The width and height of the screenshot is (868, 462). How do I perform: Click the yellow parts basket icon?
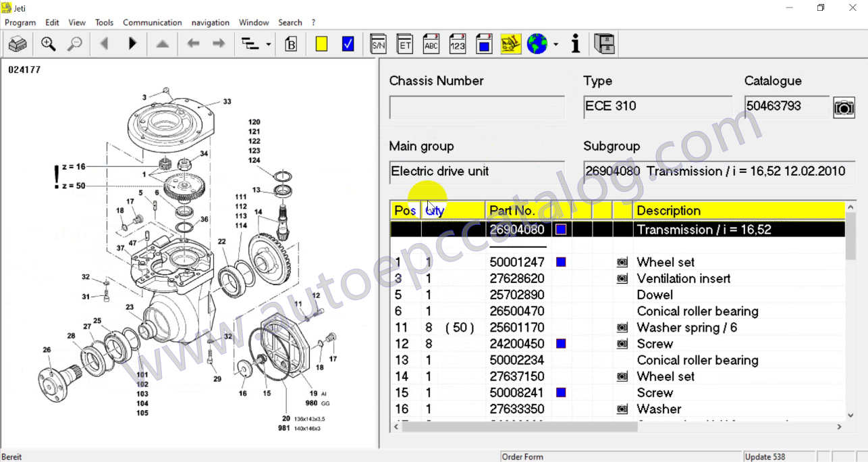coord(511,43)
